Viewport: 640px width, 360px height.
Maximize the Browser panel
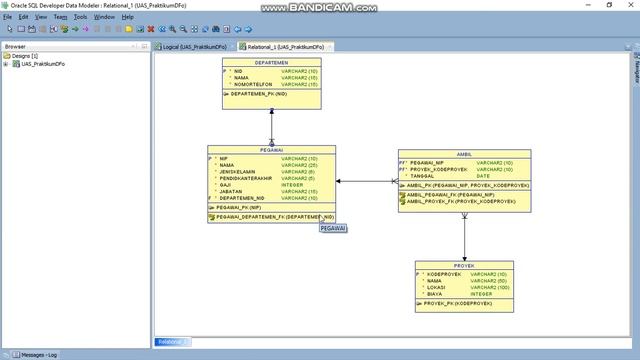point(144,47)
